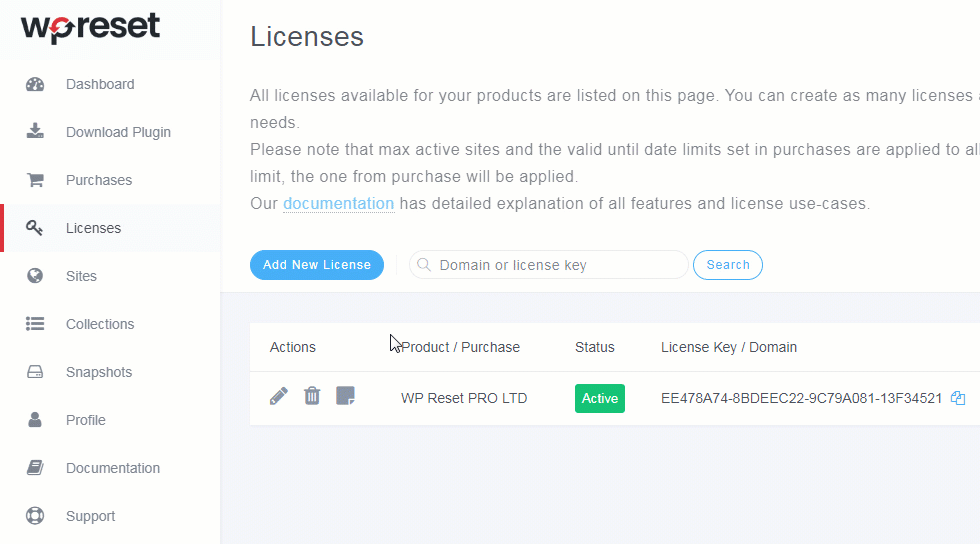
Task: Click the Purchases cart icon
Action: point(35,180)
